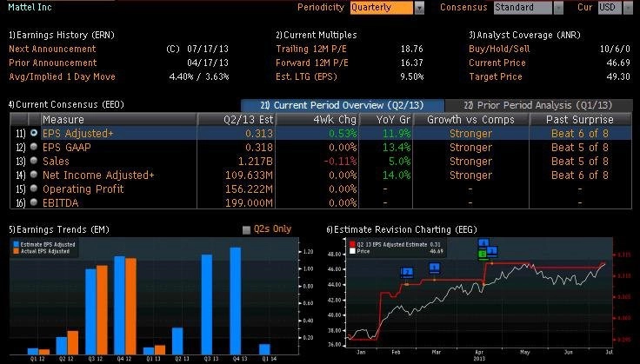This screenshot has height=364, width=640.
Task: Open Estimate Revision Charting (EEG) section
Action: [402, 229]
